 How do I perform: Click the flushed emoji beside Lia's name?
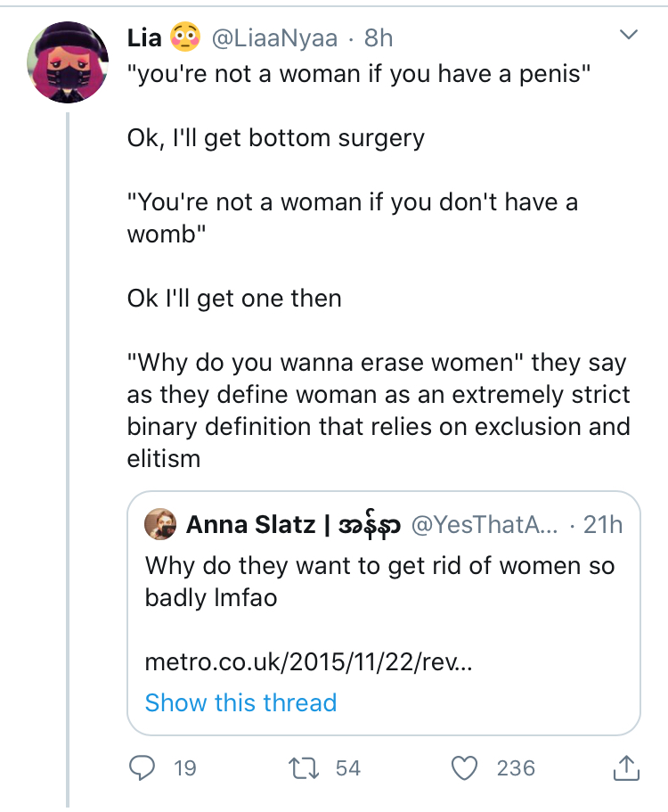point(185,37)
